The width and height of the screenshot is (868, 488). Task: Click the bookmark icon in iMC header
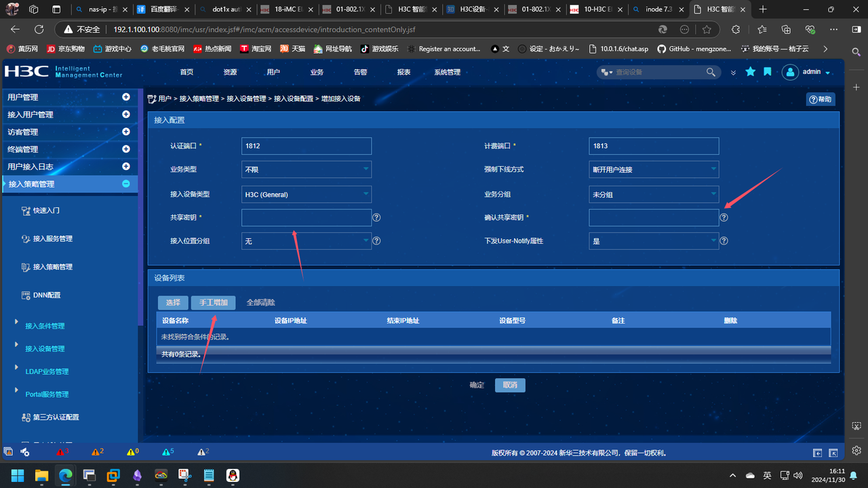pos(768,72)
